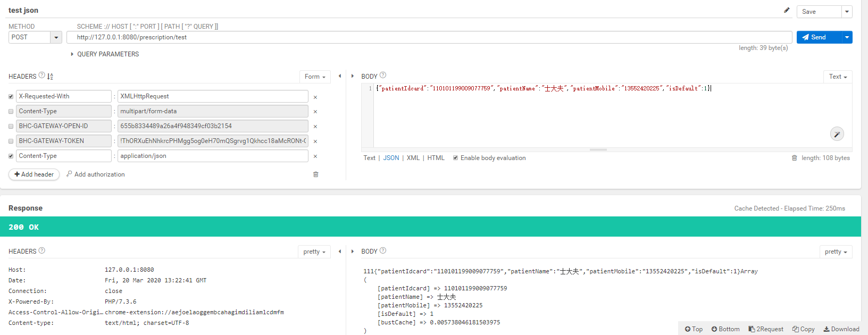This screenshot has height=335, width=868.
Task: Click trash icon next to body length
Action: click(x=794, y=158)
